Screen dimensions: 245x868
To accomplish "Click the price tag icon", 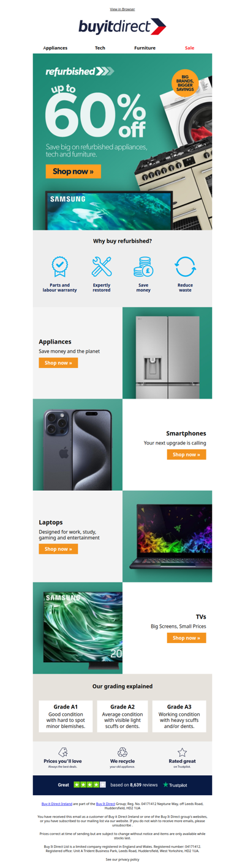I will pos(62,752).
